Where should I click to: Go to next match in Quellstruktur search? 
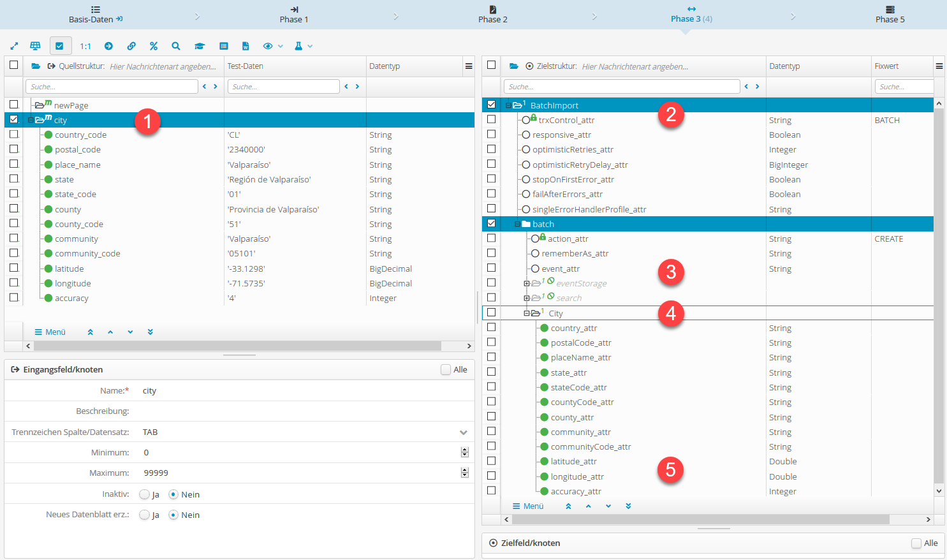tap(216, 86)
